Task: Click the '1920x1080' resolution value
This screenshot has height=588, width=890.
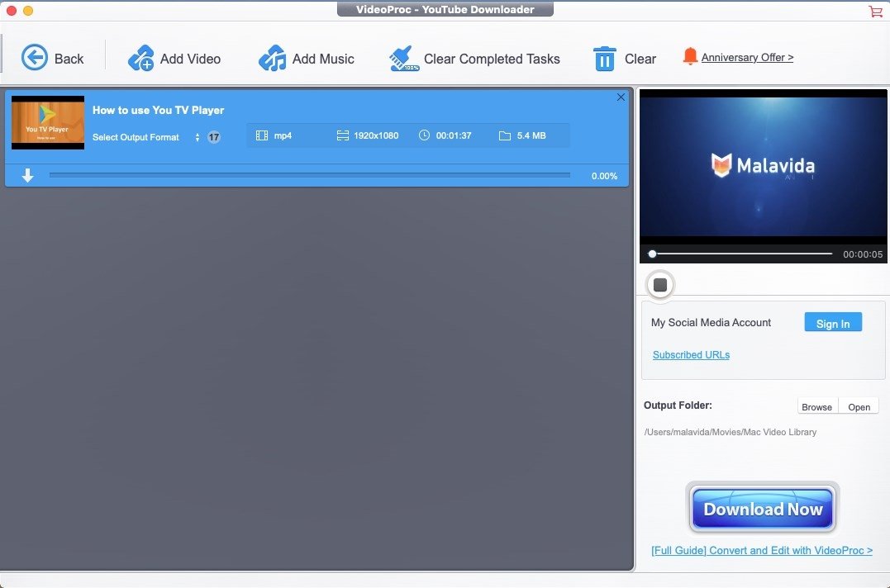Action: coord(376,135)
